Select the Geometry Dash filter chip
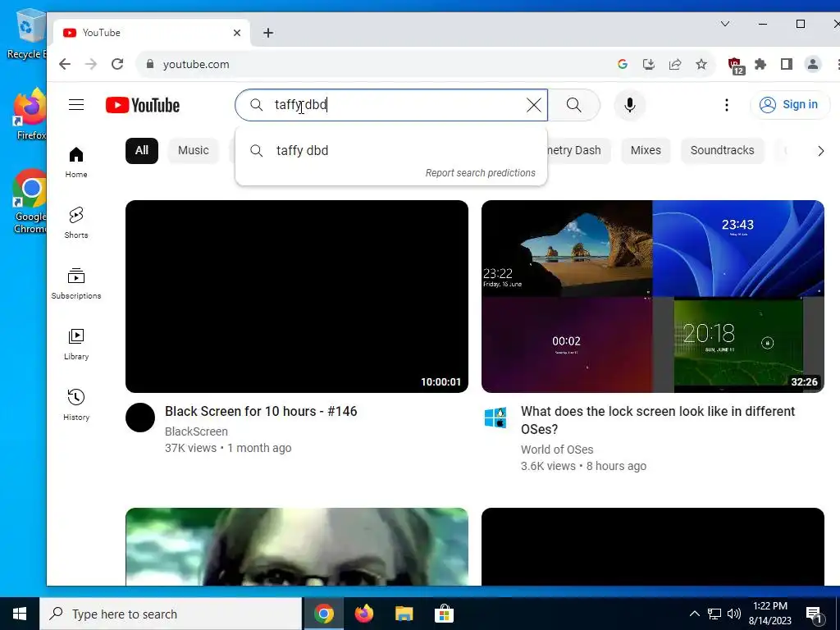The height and width of the screenshot is (630, 840). (x=579, y=151)
